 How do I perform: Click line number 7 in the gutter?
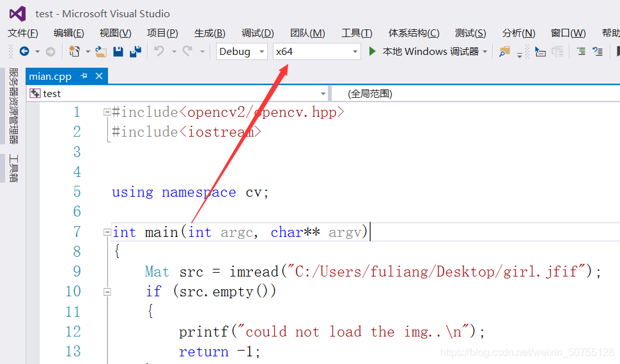[x=77, y=232]
